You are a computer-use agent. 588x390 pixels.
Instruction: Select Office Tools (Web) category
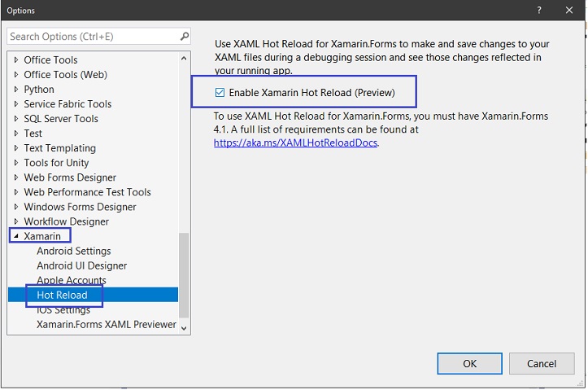coord(66,75)
